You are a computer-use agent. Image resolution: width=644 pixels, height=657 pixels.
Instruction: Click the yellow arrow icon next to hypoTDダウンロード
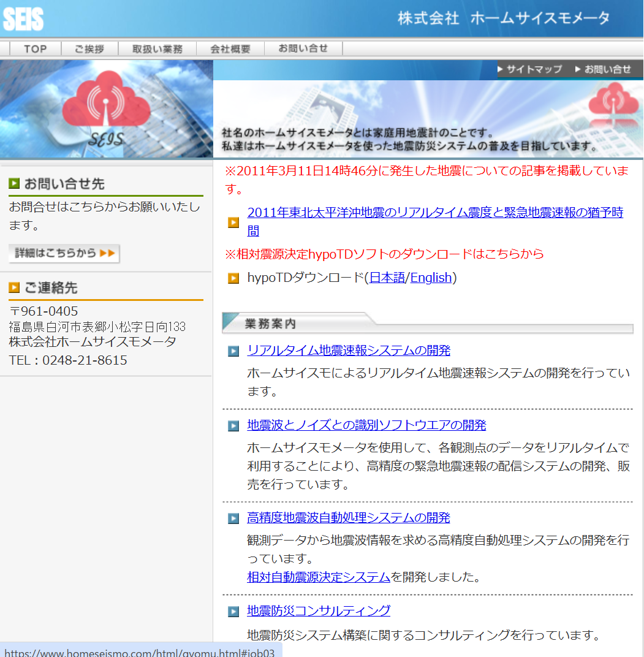233,278
